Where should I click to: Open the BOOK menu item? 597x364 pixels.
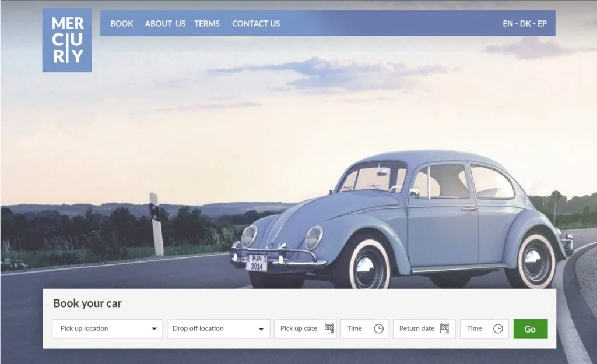[122, 23]
